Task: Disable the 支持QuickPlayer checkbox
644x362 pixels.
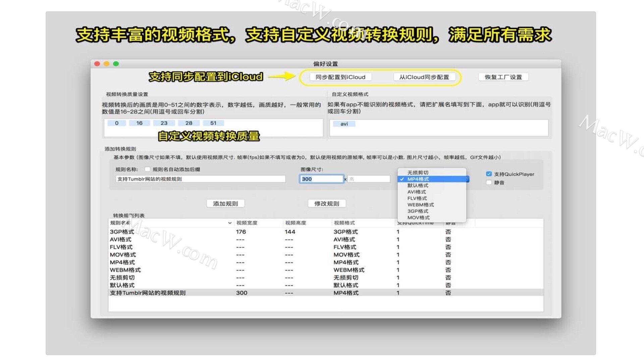Action: tap(489, 174)
